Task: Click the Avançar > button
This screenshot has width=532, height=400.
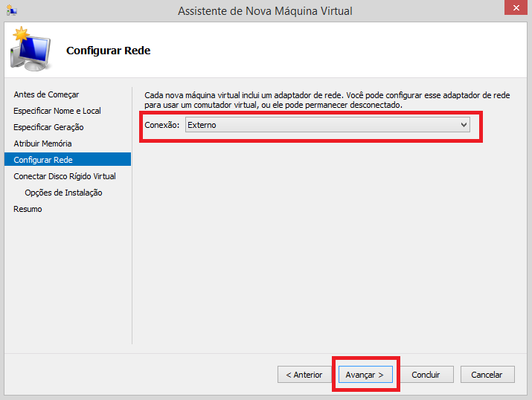Action: coord(365,375)
